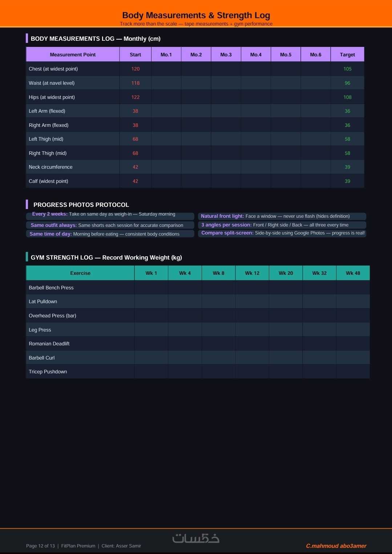Click the Mo.3 cell for Waist row
Screen dimensions: 392x554
[226, 83]
